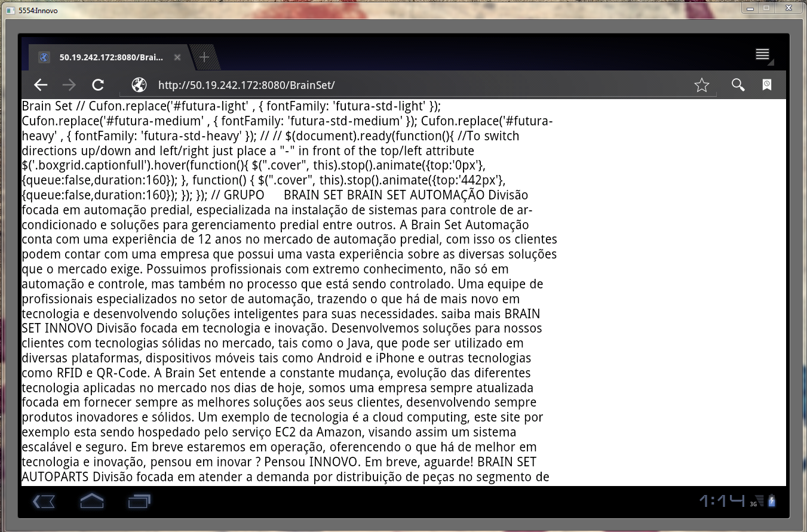The width and height of the screenshot is (807, 532).
Task: Tap the Android recent apps button
Action: coord(140,502)
